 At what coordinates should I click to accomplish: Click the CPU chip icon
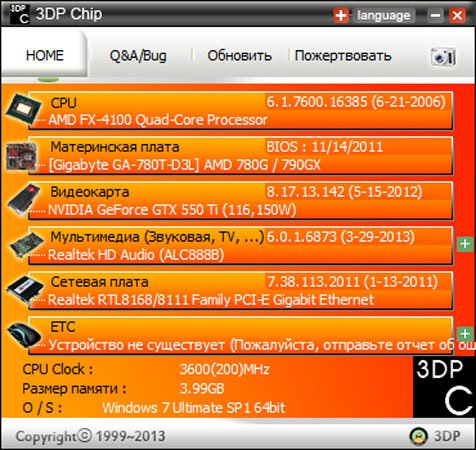(23, 109)
